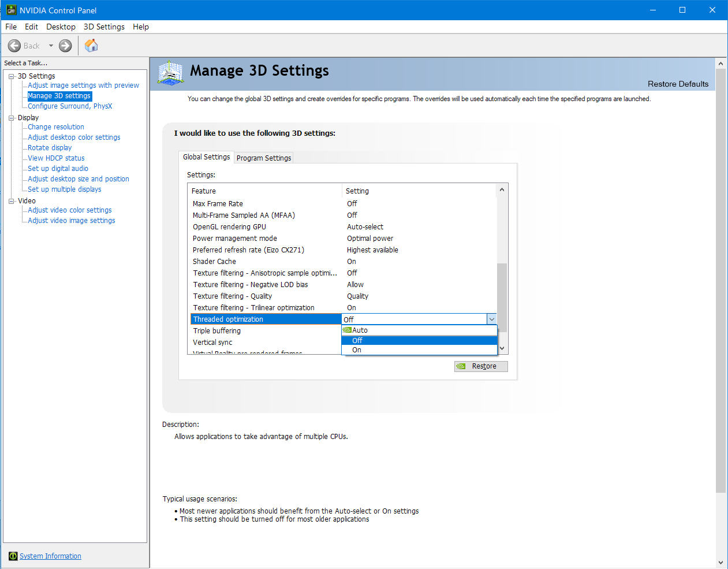The image size is (728, 569).
Task: Open the 3D Settings menu
Action: (104, 27)
